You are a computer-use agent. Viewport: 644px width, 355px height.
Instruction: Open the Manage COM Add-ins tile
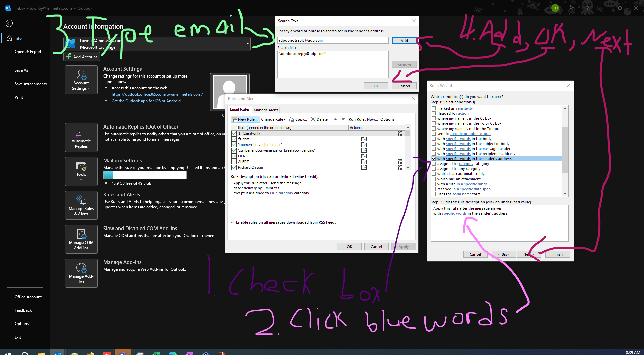[x=81, y=239]
